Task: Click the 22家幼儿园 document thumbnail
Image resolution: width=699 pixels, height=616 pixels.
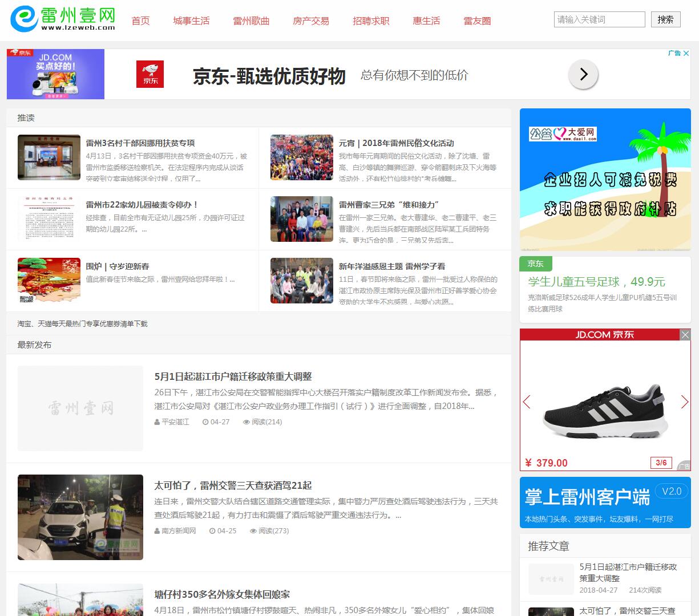Action: click(49, 219)
